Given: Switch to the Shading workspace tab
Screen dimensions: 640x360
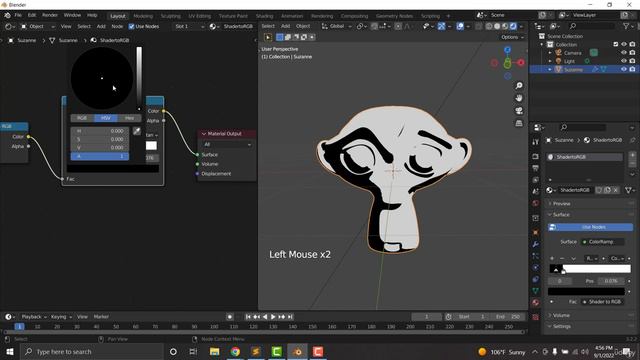Looking at the screenshot, I should click(x=264, y=16).
